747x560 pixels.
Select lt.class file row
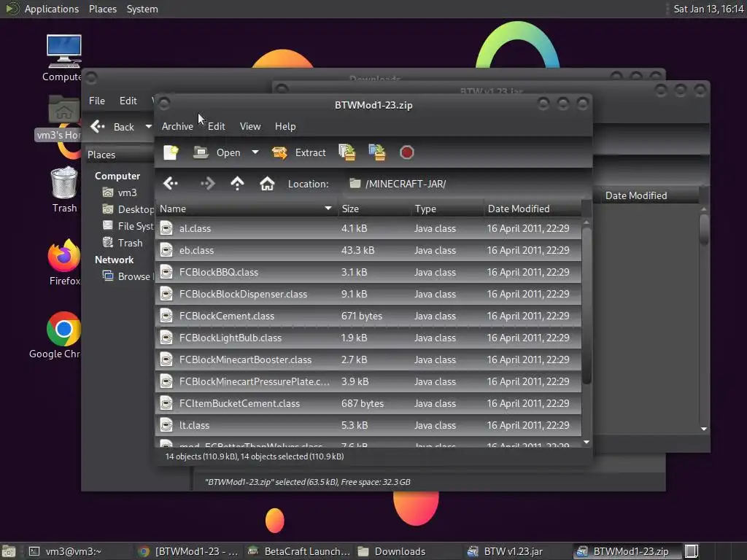[x=368, y=426]
